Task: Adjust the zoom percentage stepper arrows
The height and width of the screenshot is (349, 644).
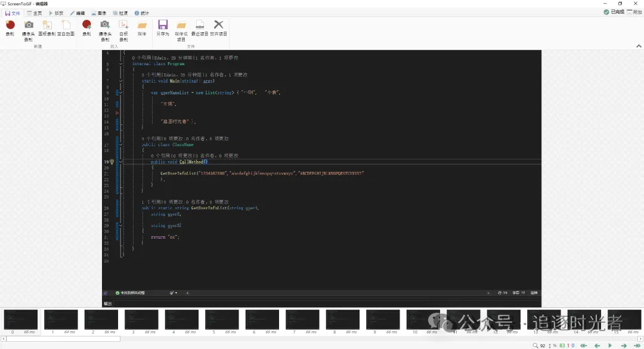Action: click(x=550, y=345)
